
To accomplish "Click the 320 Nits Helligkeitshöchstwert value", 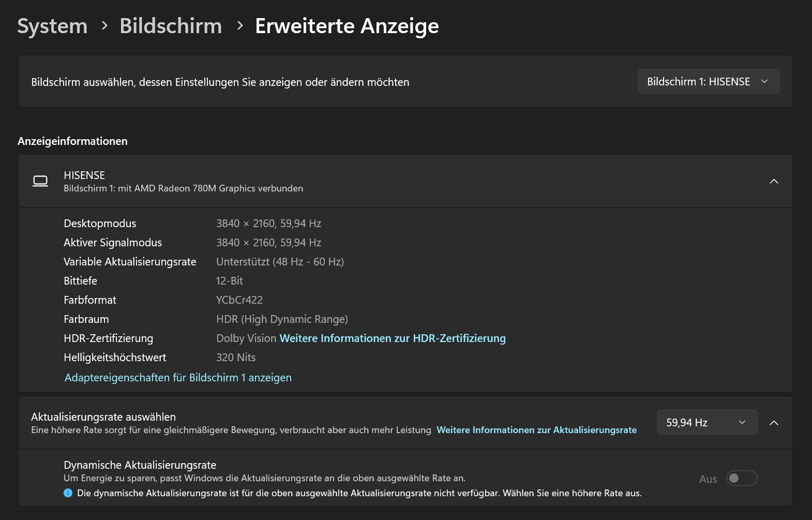I will tap(236, 358).
